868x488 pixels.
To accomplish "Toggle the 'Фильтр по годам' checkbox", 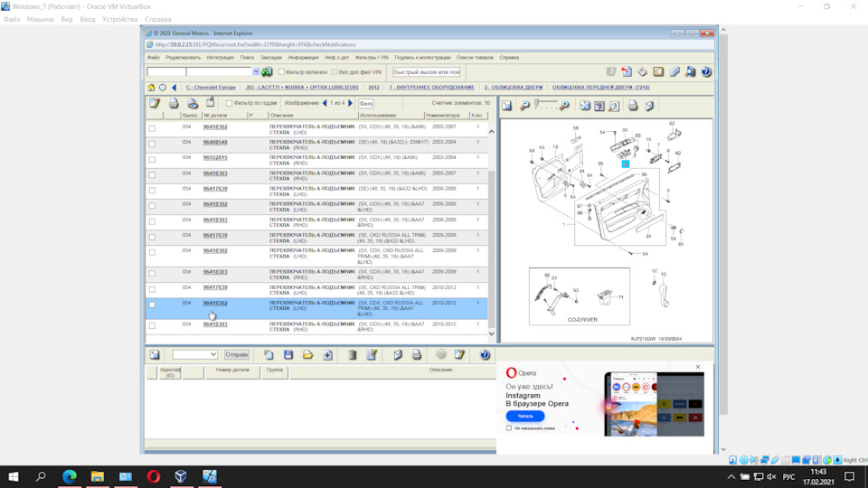I will tap(229, 103).
